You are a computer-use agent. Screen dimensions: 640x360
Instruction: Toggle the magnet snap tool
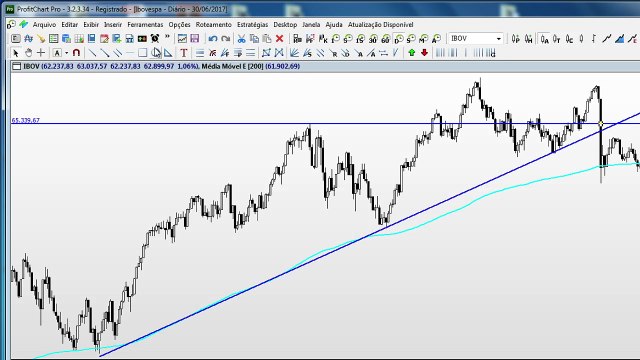pos(76,53)
